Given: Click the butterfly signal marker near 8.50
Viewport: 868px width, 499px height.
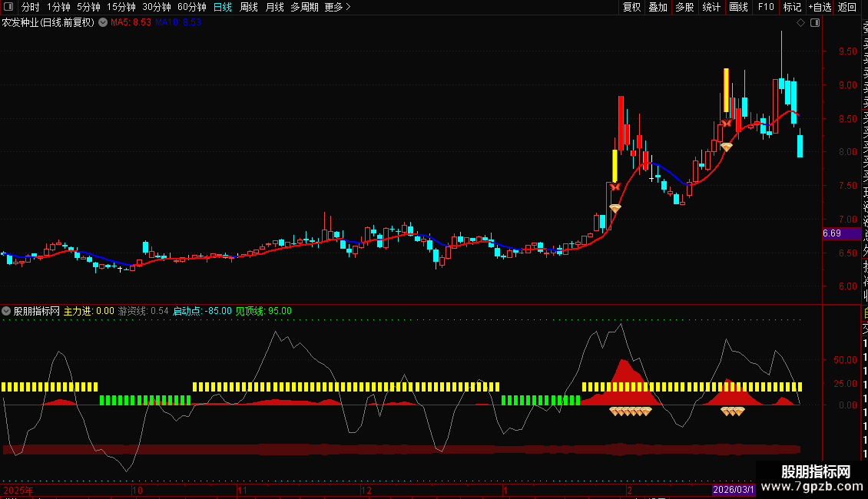Looking at the screenshot, I should [727, 124].
